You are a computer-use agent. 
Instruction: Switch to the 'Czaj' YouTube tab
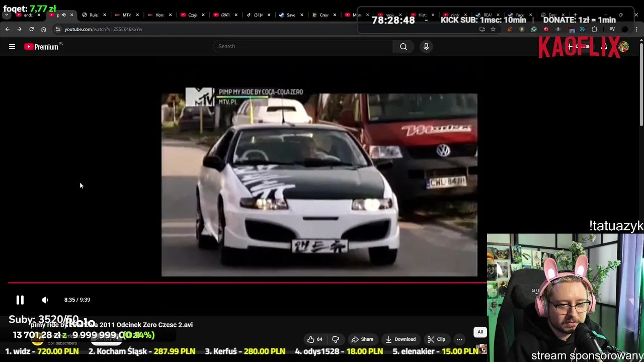(x=192, y=15)
